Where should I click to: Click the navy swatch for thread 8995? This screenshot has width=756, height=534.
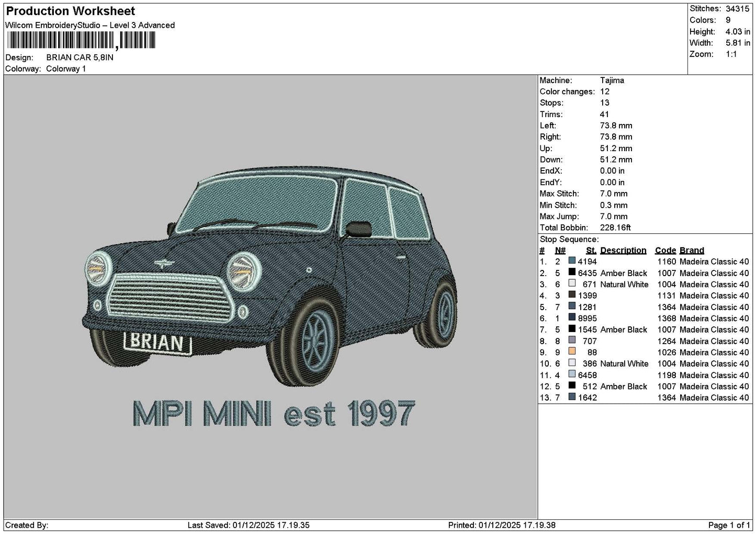tap(572, 318)
